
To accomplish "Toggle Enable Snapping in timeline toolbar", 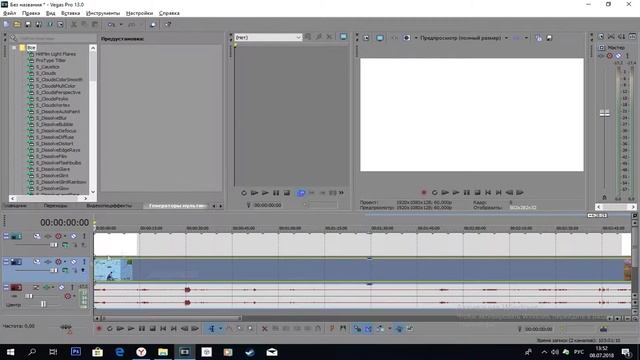I will click(357, 329).
